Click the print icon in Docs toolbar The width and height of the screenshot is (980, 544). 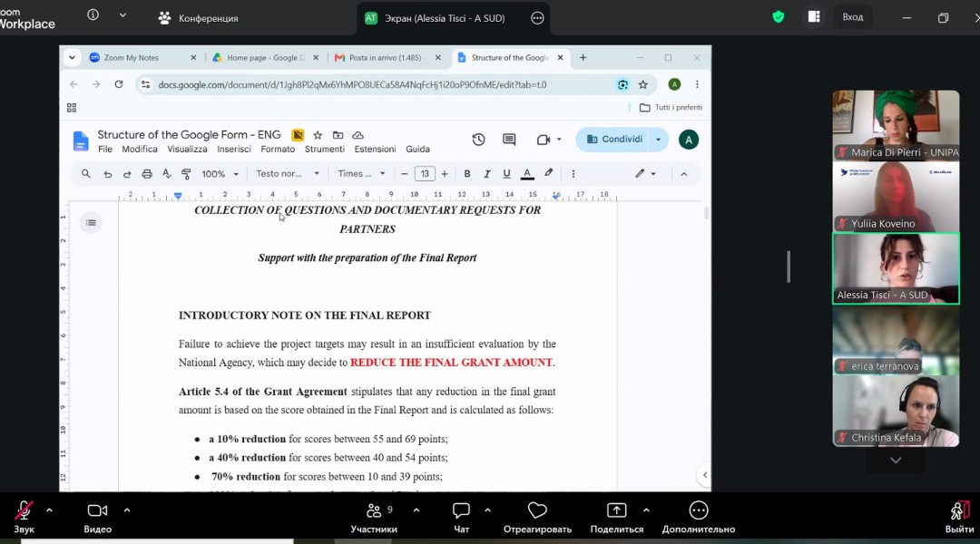[x=147, y=174]
